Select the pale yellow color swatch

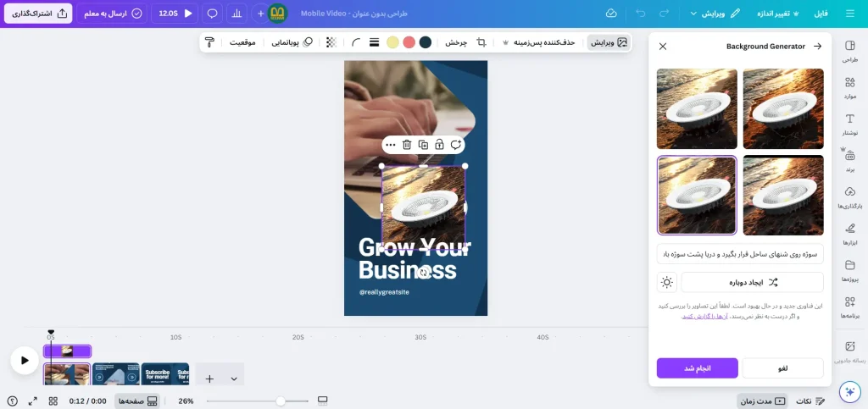[x=392, y=42]
